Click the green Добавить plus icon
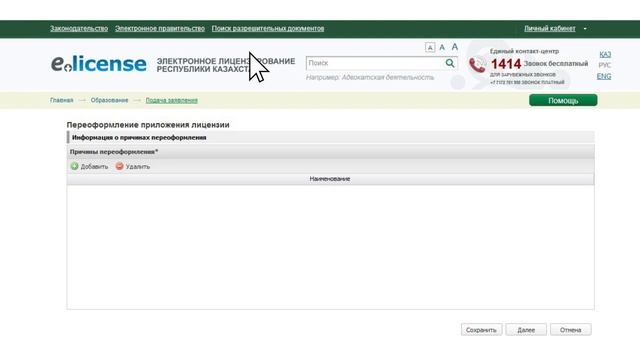640x360 pixels. pos(74,166)
